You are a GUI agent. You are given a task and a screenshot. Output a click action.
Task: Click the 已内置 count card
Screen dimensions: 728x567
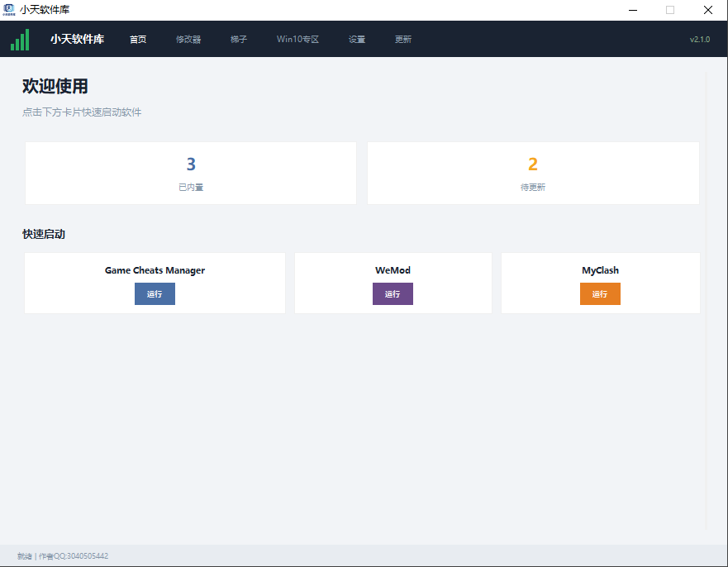click(x=191, y=174)
